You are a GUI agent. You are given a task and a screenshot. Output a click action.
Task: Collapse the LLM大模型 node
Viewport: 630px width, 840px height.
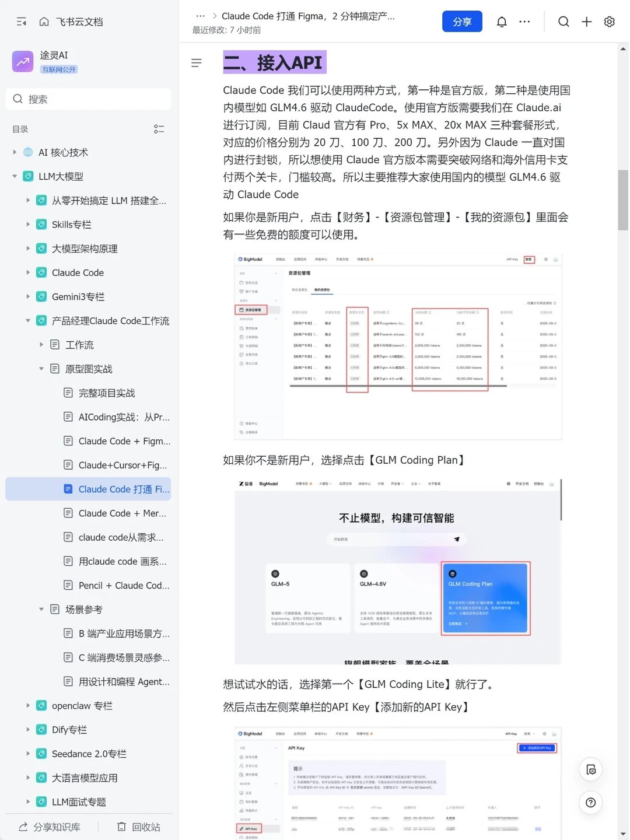pyautogui.click(x=15, y=176)
